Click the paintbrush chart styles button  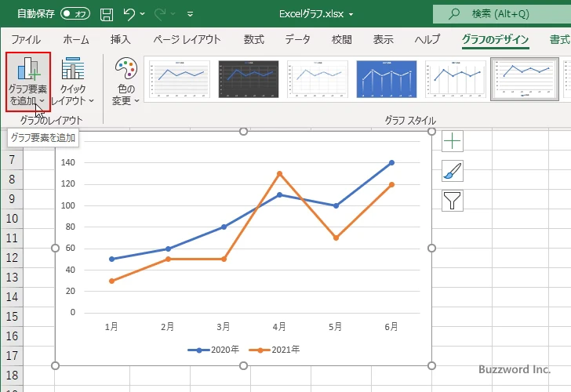click(453, 171)
